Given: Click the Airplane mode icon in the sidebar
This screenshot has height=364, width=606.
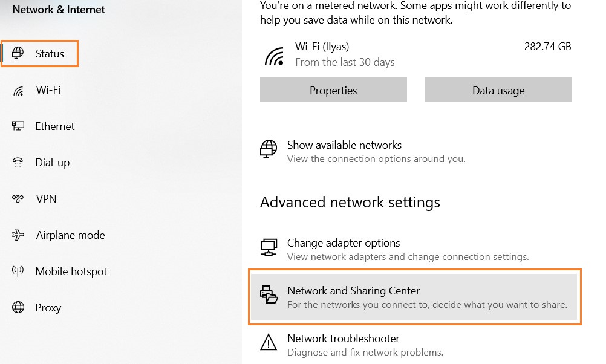Looking at the screenshot, I should 18,235.
